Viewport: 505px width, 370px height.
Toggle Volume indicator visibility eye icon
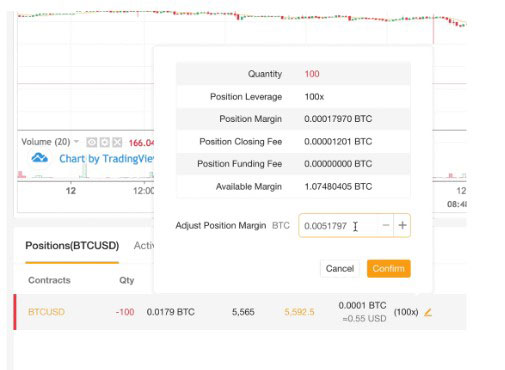pyautogui.click(x=92, y=142)
